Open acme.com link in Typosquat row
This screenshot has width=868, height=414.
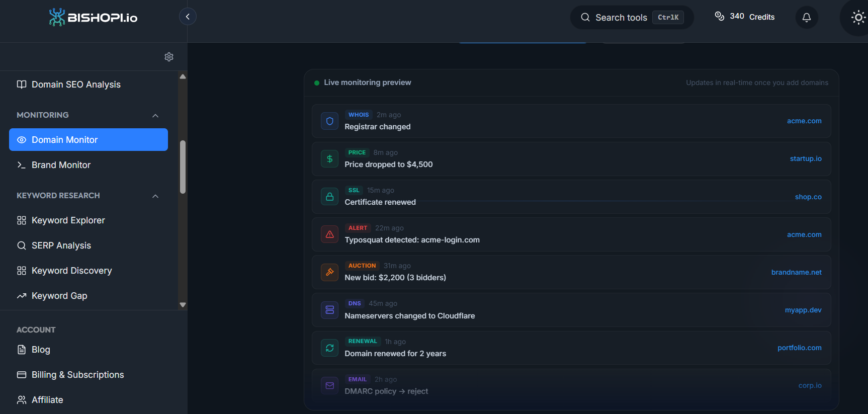point(804,234)
